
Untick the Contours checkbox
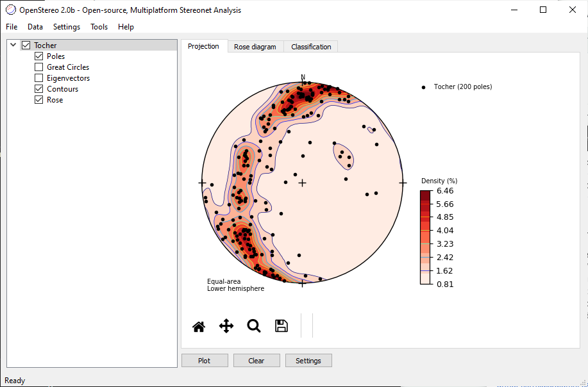point(38,89)
